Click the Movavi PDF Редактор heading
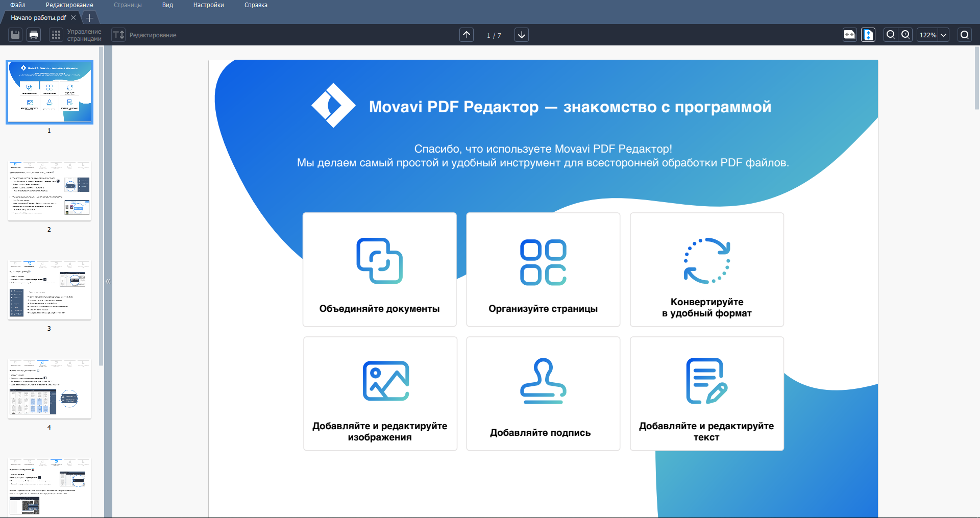The height and width of the screenshot is (518, 980). pos(570,107)
